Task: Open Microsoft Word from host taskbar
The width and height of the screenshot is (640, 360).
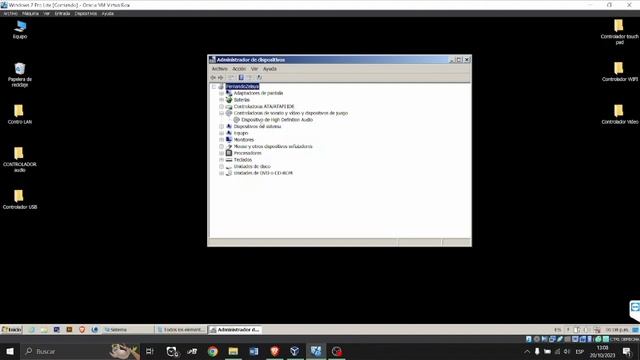Action: click(x=254, y=351)
